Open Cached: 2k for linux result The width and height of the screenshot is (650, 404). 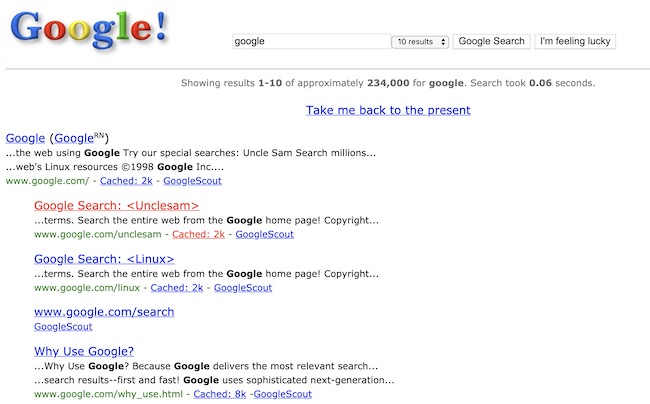click(177, 288)
